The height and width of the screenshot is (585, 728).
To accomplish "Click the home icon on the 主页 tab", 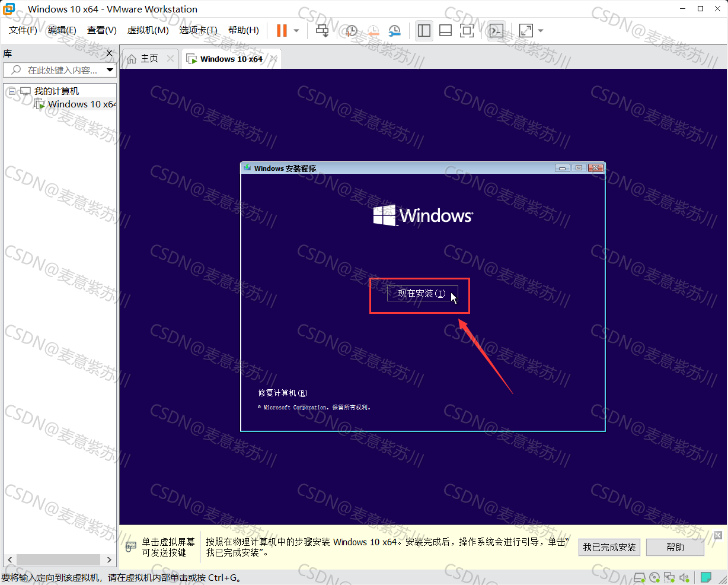I will point(132,59).
